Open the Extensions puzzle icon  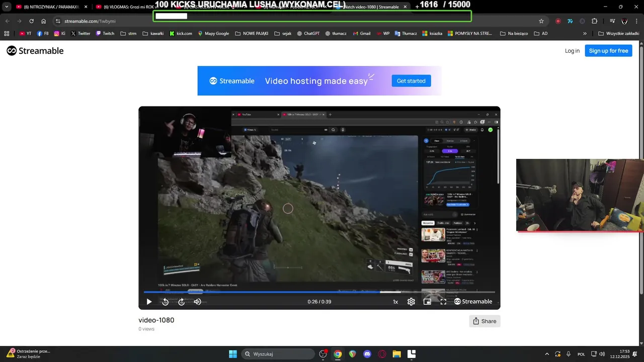point(594,21)
